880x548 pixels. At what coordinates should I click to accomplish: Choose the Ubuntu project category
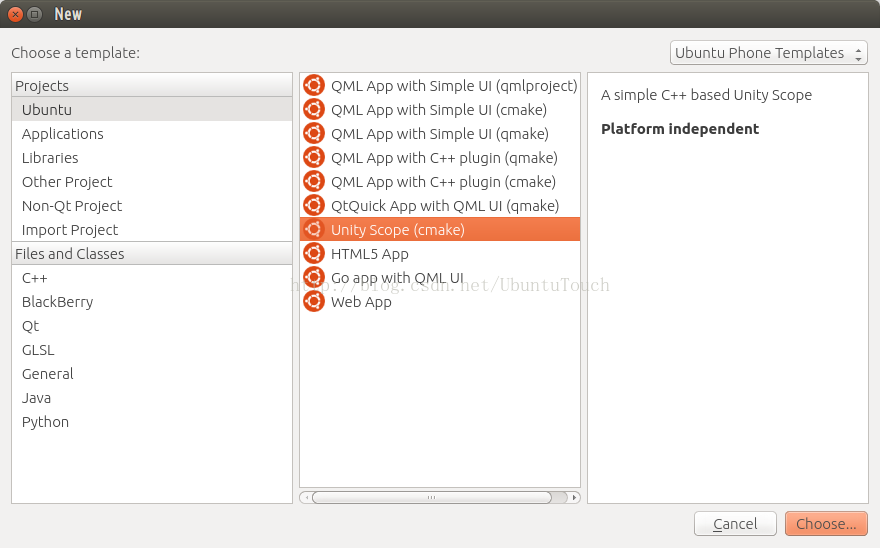click(152, 109)
